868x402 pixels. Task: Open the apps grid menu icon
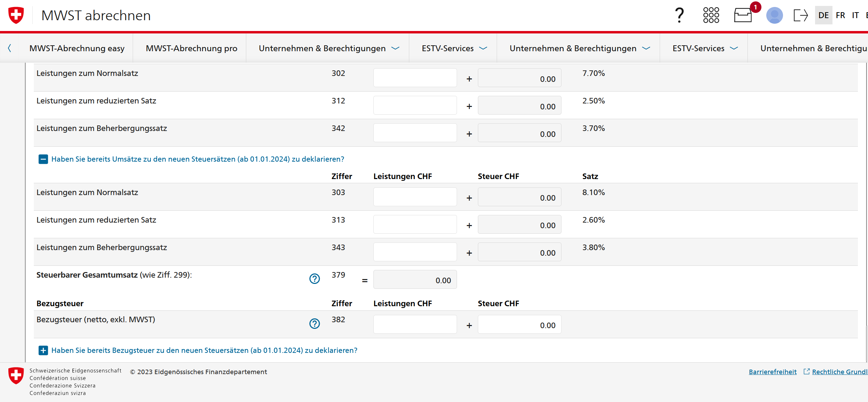point(711,15)
